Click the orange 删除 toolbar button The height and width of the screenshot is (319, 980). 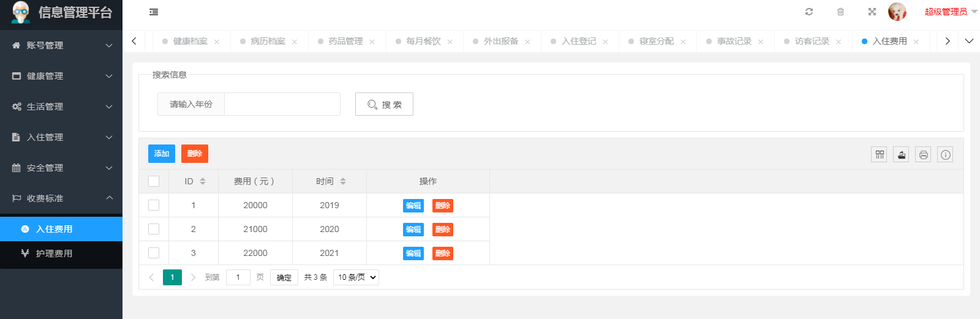tap(195, 154)
